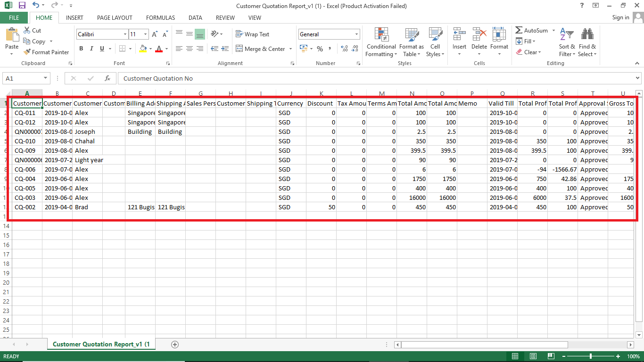The width and height of the screenshot is (644, 362).
Task: Add a new sheet with plus button
Action: [x=175, y=345]
